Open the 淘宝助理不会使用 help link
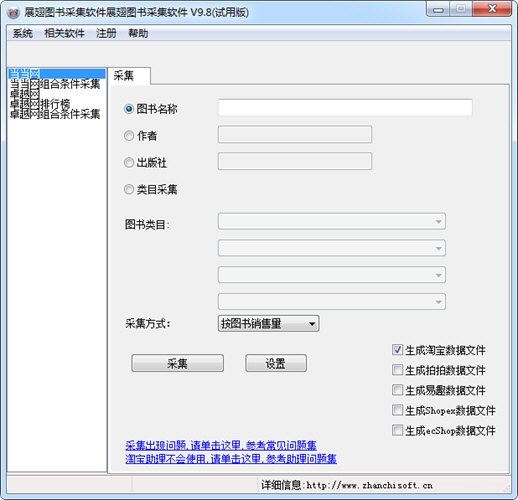This screenshot has width=518, height=500. pyautogui.click(x=231, y=459)
